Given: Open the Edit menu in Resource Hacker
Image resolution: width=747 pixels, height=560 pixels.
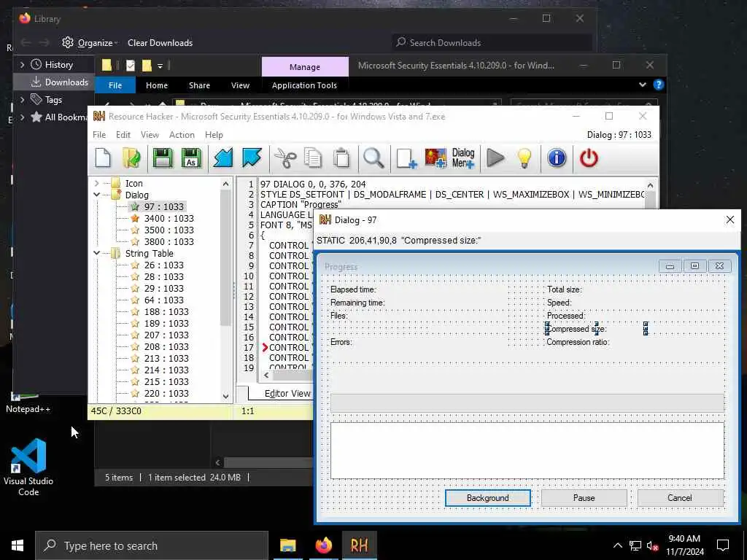Looking at the screenshot, I should coord(123,135).
